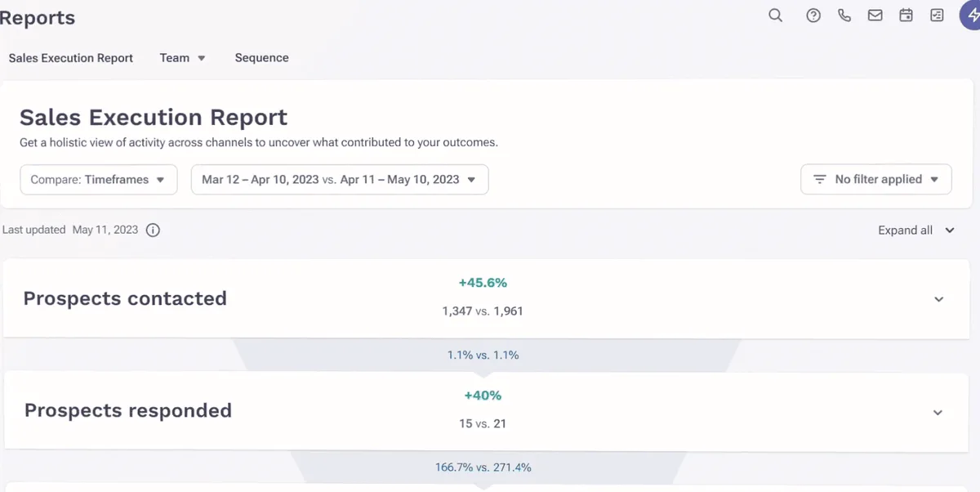
Task: Open the search icon in the top bar
Action: (x=775, y=15)
